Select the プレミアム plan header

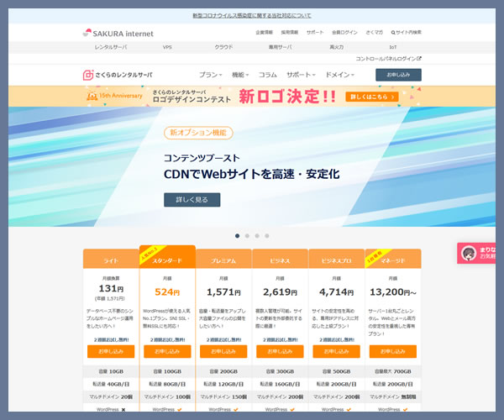point(223,259)
